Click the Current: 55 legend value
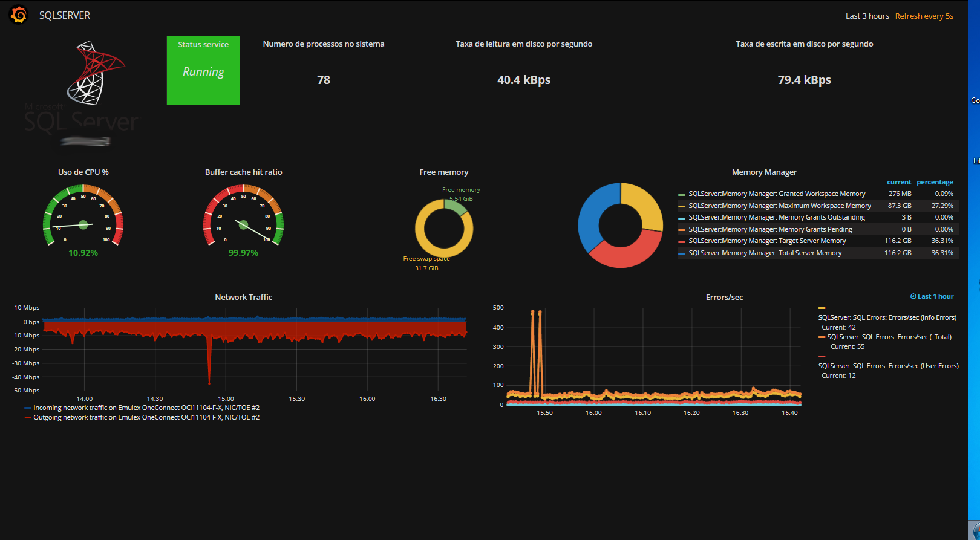 848,347
